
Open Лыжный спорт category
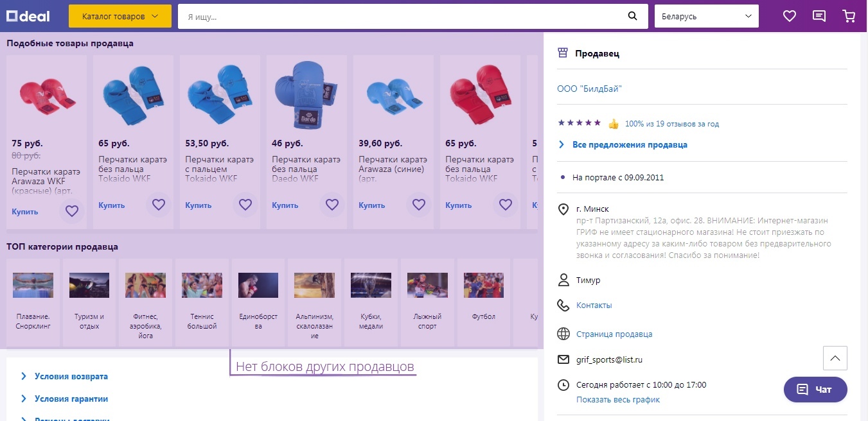pos(427,302)
